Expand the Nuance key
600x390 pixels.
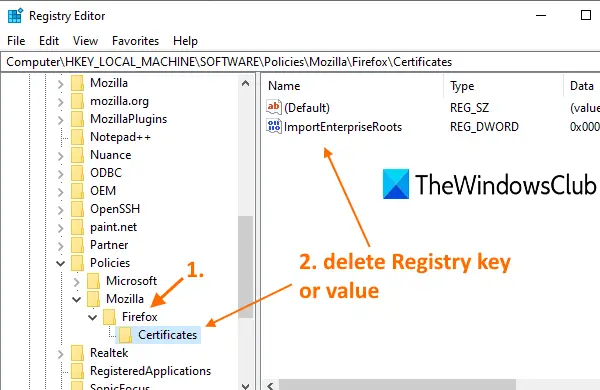pyautogui.click(x=60, y=155)
